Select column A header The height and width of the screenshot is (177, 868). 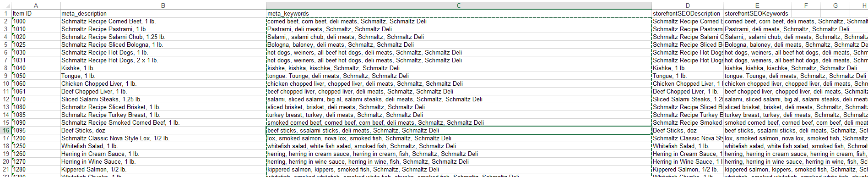[x=36, y=6]
